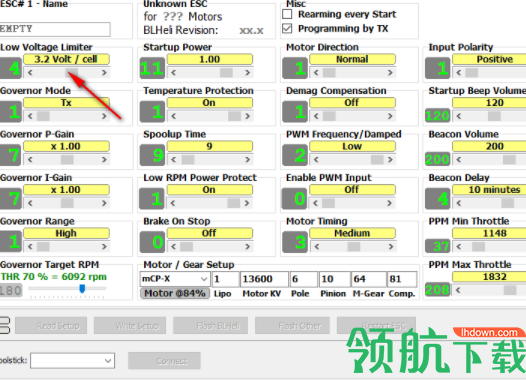The width and height of the screenshot is (526, 380).
Task: Increase Low Voltage Limiter with right arrow
Action: pyautogui.click(x=104, y=72)
